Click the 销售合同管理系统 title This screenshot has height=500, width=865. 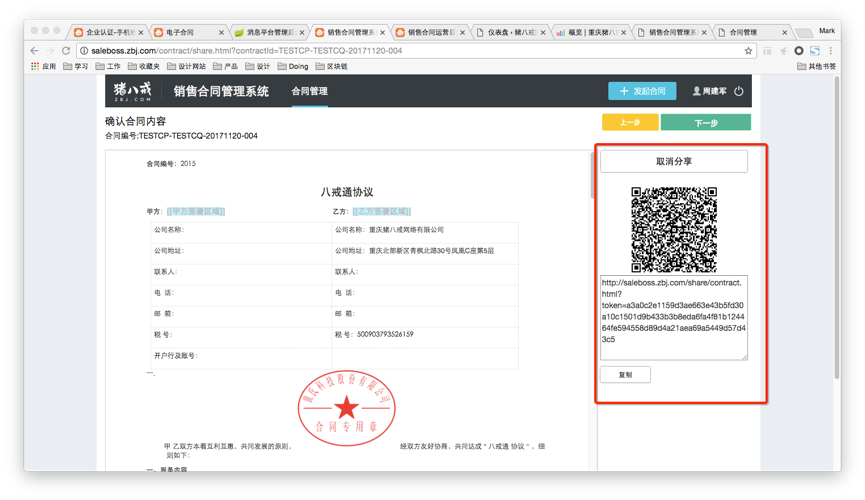click(x=221, y=91)
